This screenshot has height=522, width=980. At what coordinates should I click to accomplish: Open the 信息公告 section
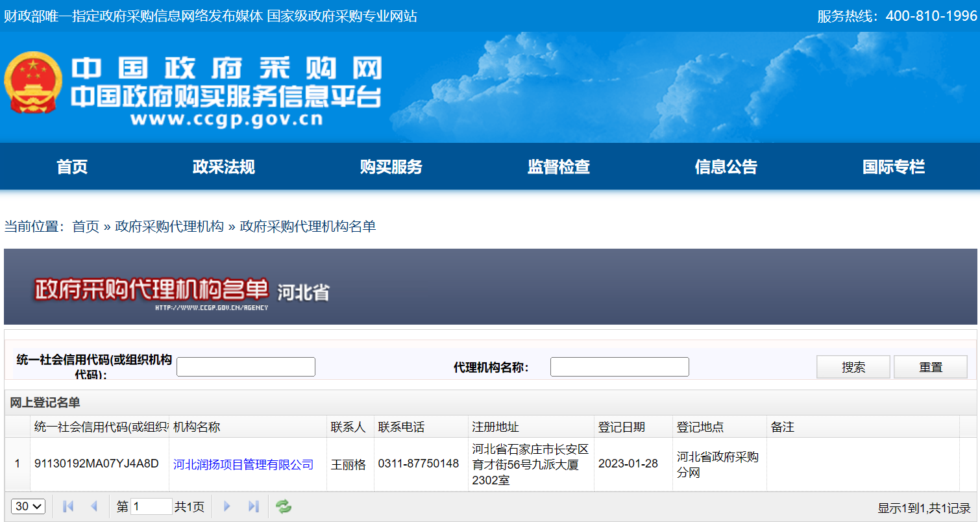click(725, 167)
